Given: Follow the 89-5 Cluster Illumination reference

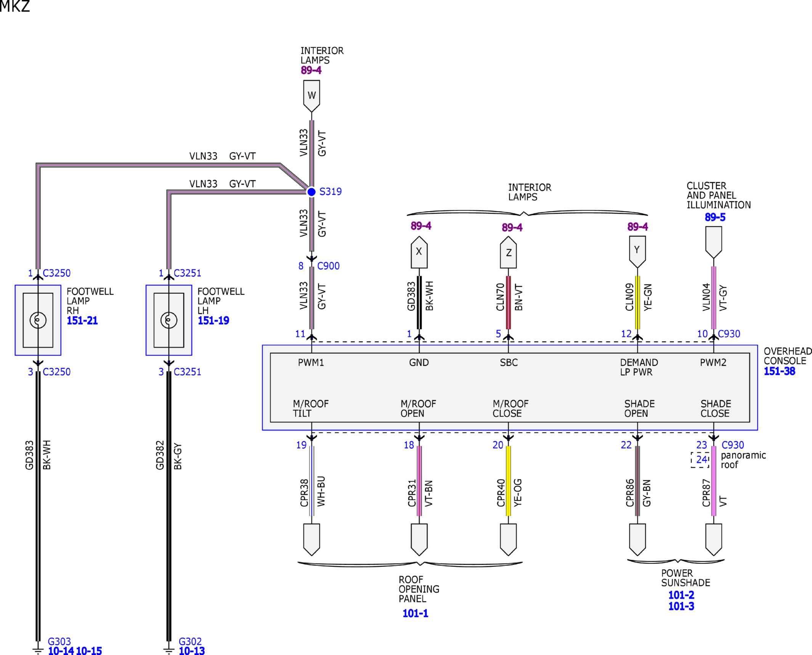Looking at the screenshot, I should click(x=715, y=217).
